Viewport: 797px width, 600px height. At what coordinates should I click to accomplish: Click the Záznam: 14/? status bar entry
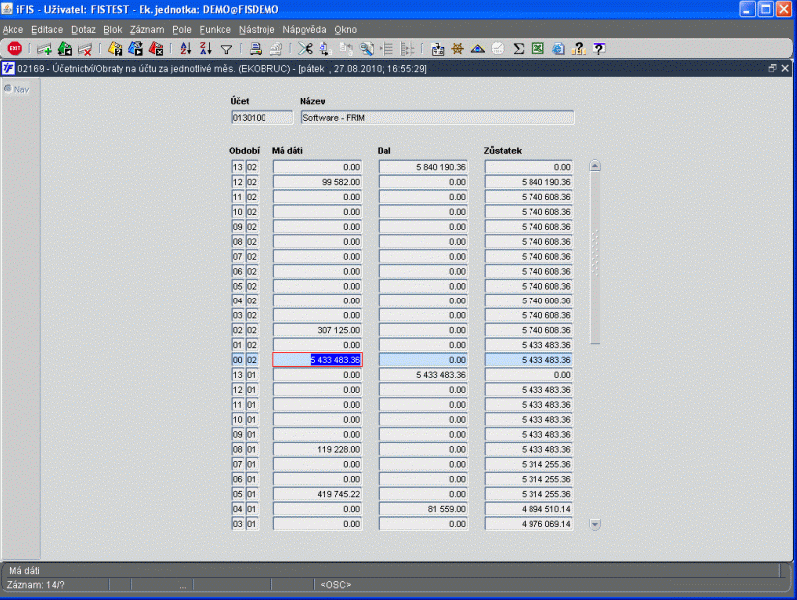pos(36,585)
